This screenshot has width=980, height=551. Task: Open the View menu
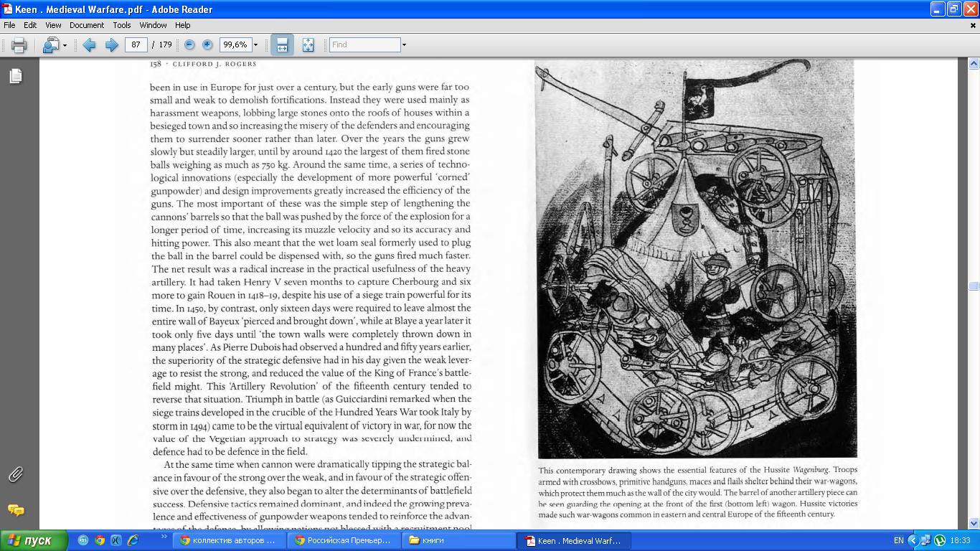pyautogui.click(x=53, y=25)
